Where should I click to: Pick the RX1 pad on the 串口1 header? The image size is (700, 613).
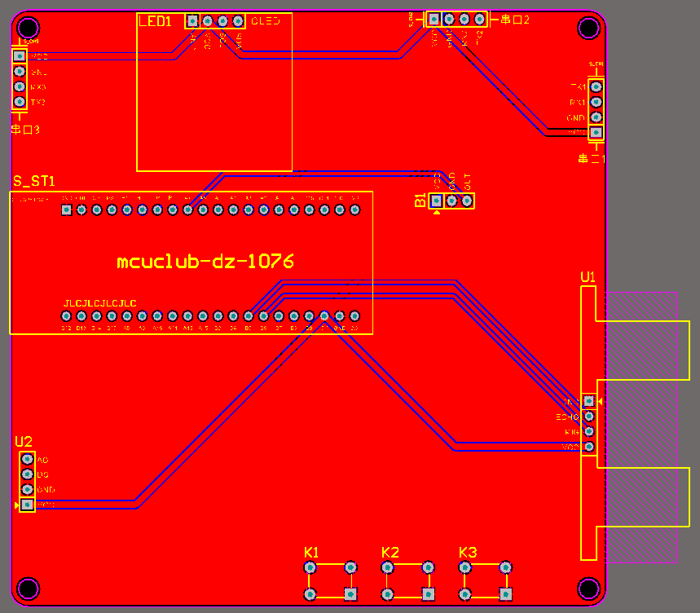coord(596,102)
